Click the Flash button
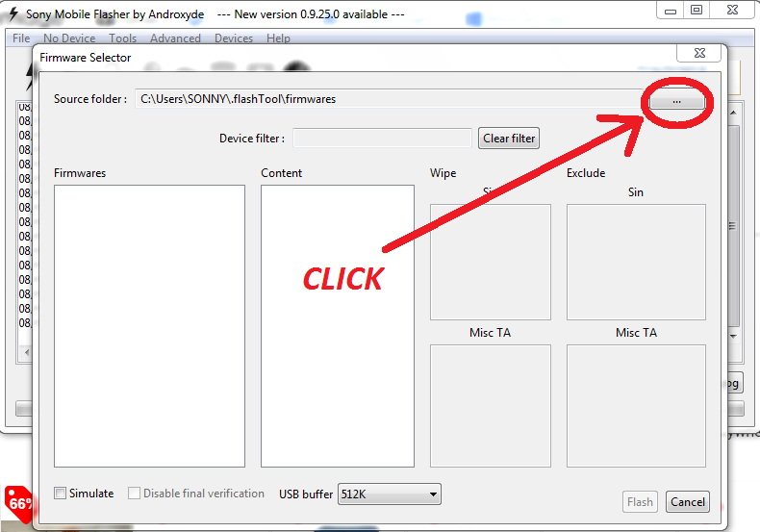 click(x=640, y=502)
